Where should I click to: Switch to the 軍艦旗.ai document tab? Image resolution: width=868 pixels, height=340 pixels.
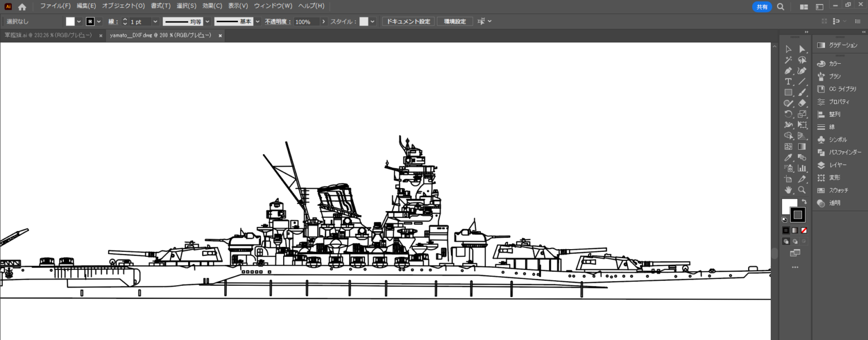pyautogui.click(x=48, y=35)
